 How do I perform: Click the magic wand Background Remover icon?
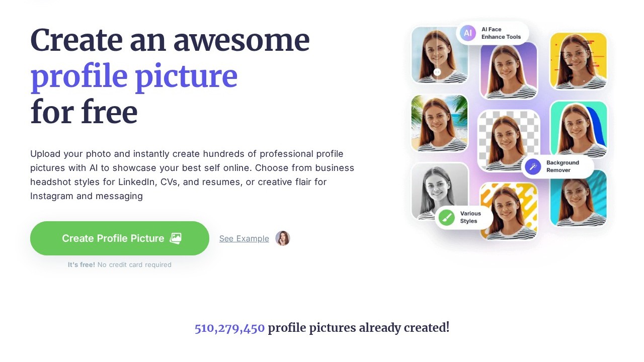click(533, 166)
